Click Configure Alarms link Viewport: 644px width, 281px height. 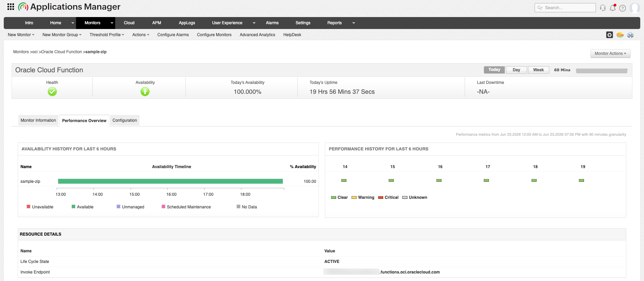[173, 35]
